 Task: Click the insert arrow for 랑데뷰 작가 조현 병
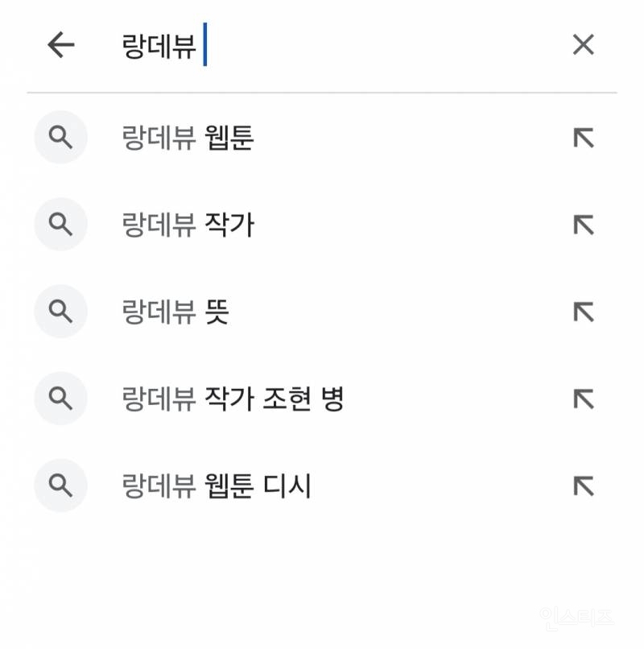pyautogui.click(x=582, y=399)
